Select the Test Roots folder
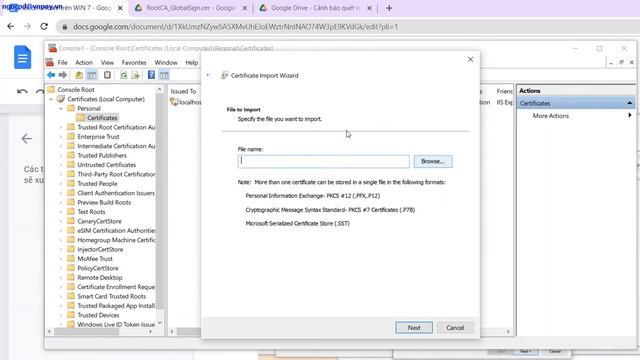Image resolution: width=640 pixels, height=360 pixels. (91, 212)
